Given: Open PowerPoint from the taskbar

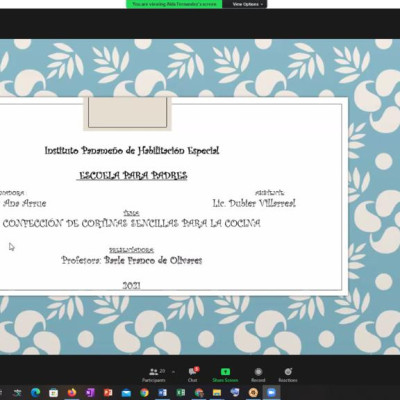Looking at the screenshot, I should [108, 393].
